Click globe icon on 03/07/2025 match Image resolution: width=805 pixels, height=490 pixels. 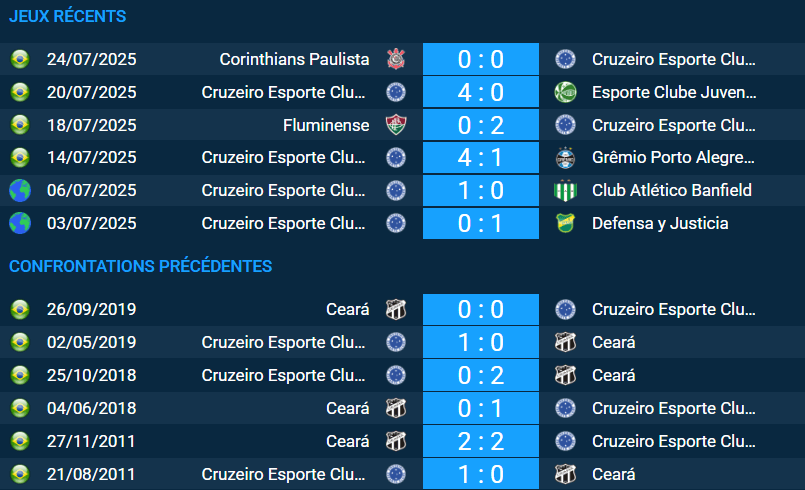(19, 223)
